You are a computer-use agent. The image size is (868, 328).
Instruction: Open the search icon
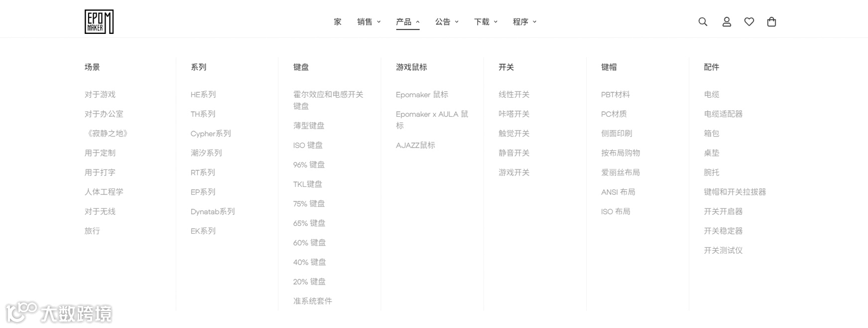[703, 22]
